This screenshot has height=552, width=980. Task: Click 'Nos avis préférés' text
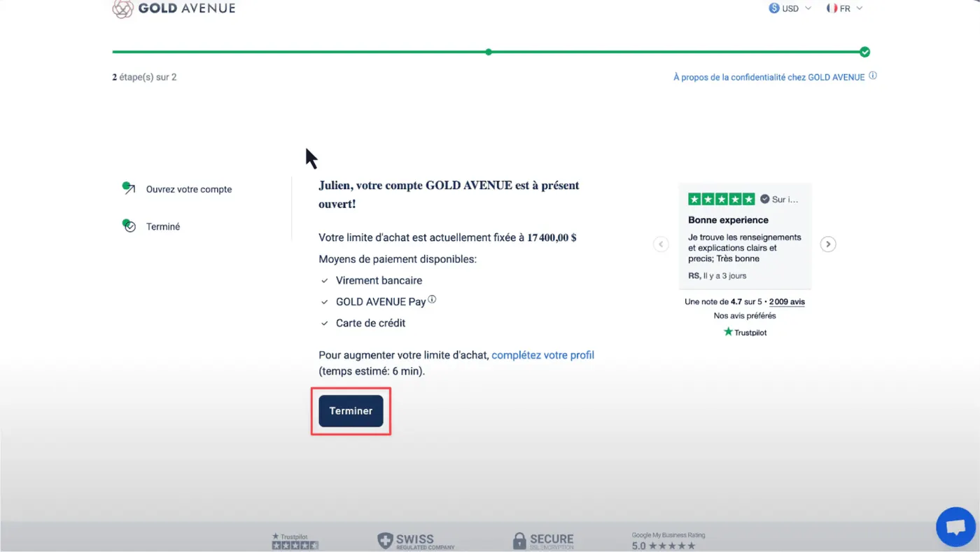click(x=745, y=316)
